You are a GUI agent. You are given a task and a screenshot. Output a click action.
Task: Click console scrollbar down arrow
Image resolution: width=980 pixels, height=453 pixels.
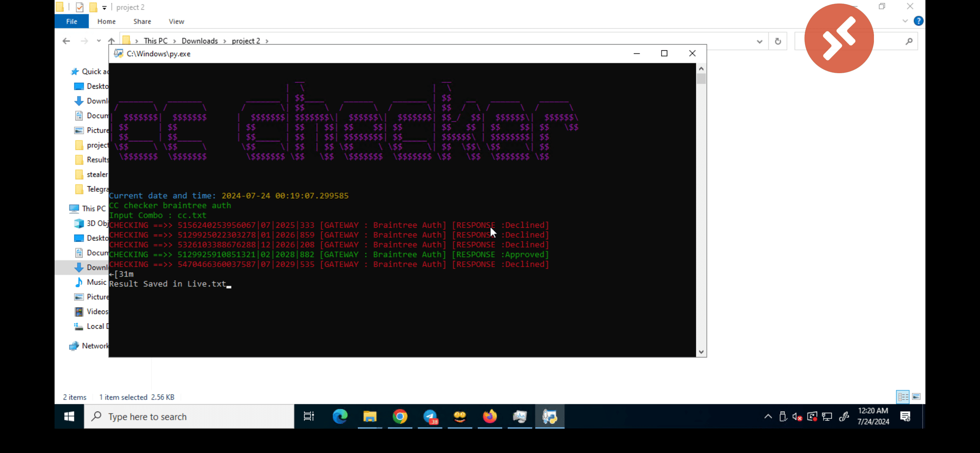(x=701, y=352)
